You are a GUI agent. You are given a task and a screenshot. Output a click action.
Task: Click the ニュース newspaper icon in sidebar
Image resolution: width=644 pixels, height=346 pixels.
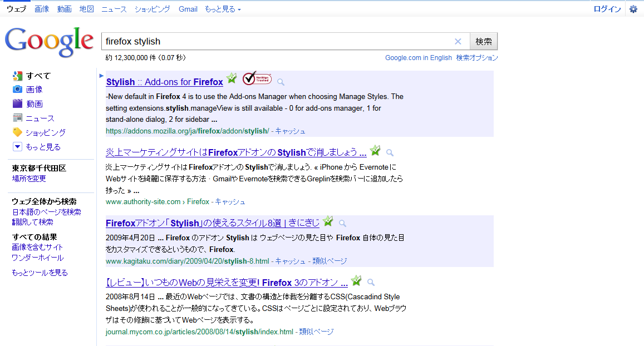point(17,118)
